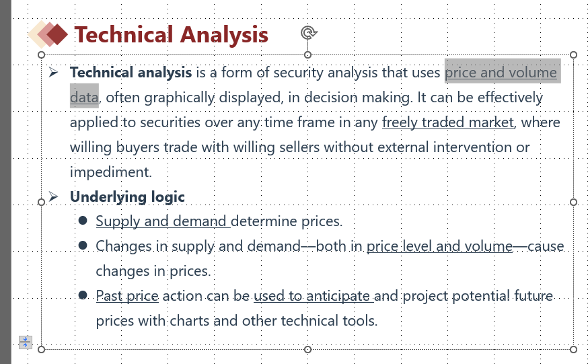The image size is (588, 364).
Task: Click the rotation handle above the text box
Action: point(308,32)
